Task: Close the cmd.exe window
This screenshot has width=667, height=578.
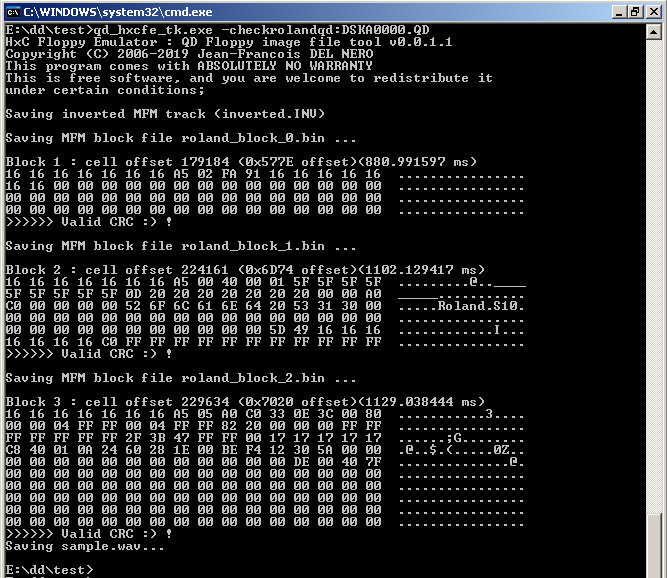Action: pyautogui.click(x=653, y=12)
